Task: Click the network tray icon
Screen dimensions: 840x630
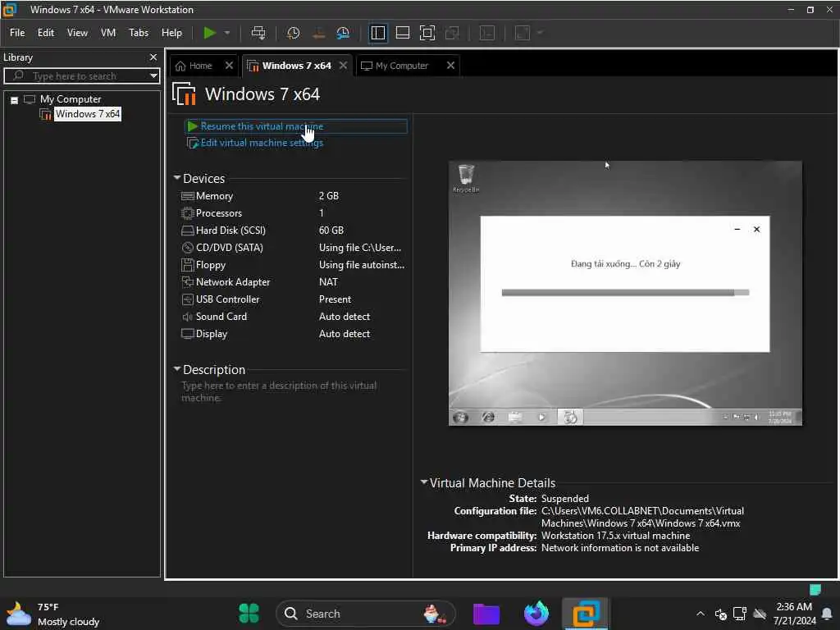Action: [x=740, y=614]
